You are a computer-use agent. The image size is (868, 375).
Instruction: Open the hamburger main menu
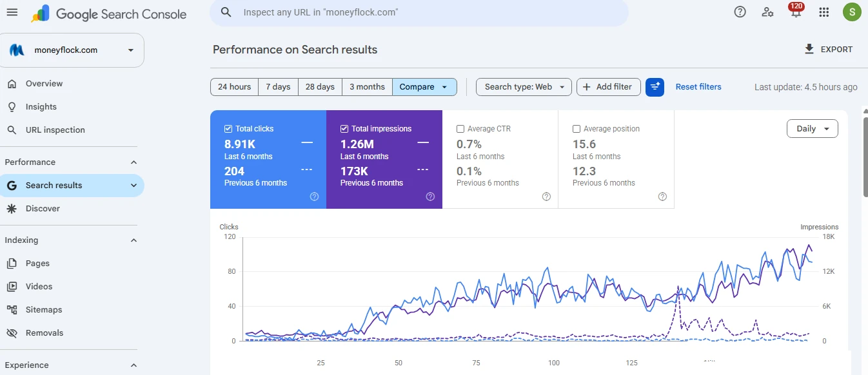[12, 12]
